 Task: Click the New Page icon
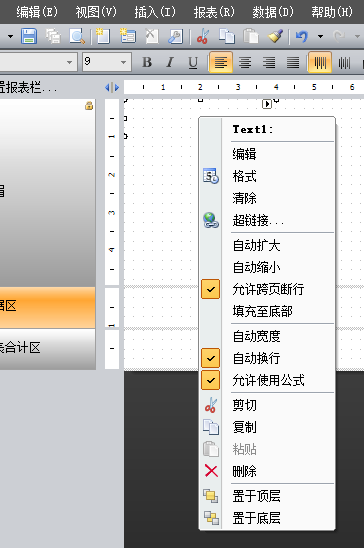point(103,36)
